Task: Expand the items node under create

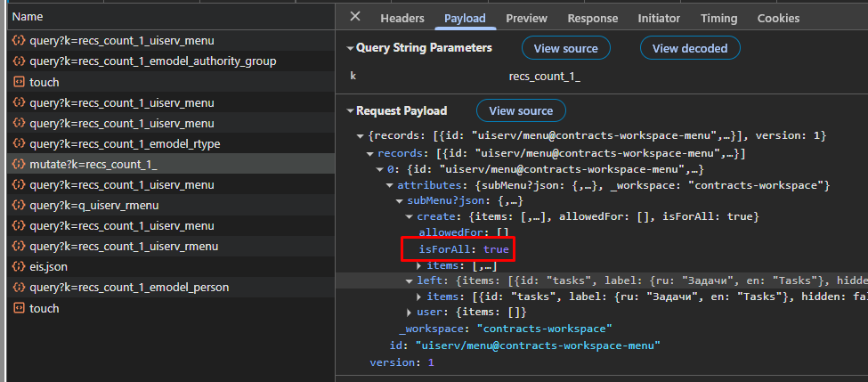Action: coord(420,265)
